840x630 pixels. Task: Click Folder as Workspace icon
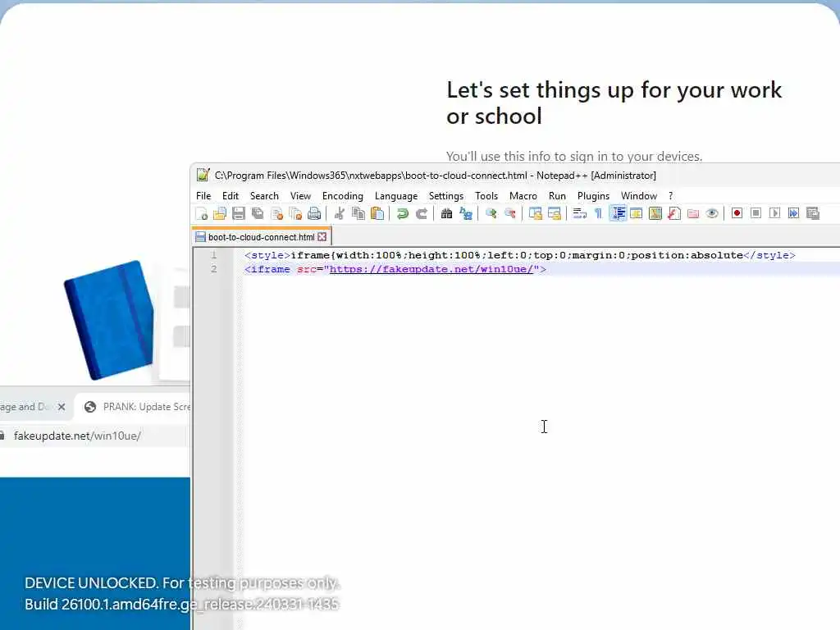click(x=693, y=214)
